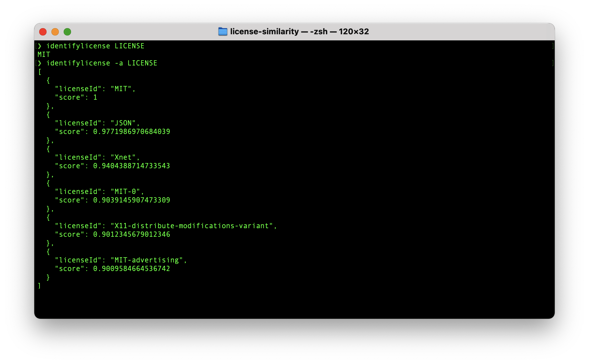The image size is (589, 364).
Task: Click the JSON license score 0.9771986970684039
Action: click(131, 132)
